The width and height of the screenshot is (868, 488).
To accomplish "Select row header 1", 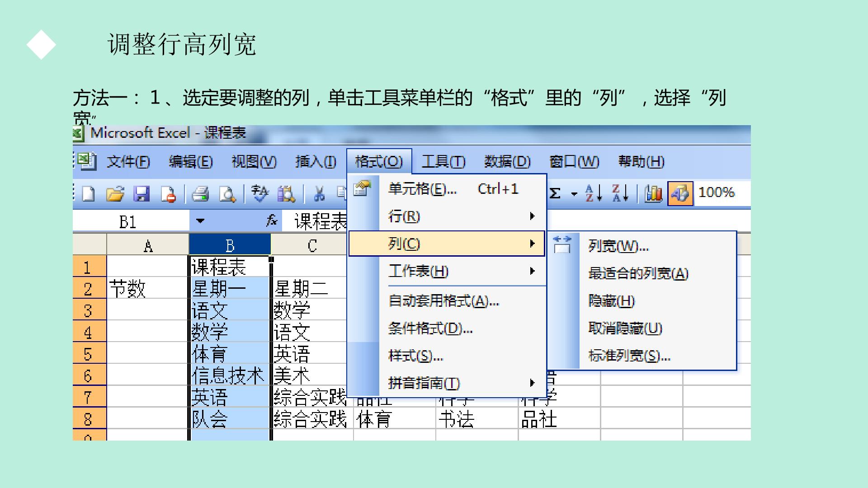I will click(x=90, y=267).
